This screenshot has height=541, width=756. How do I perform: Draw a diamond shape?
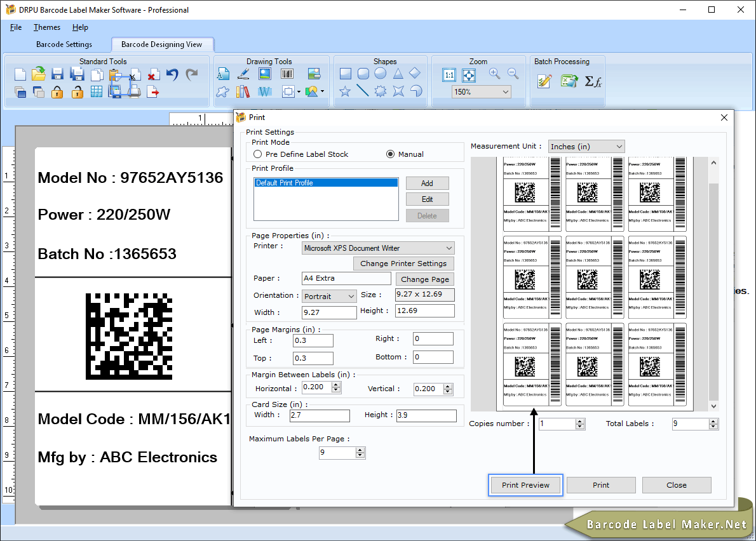(x=415, y=73)
